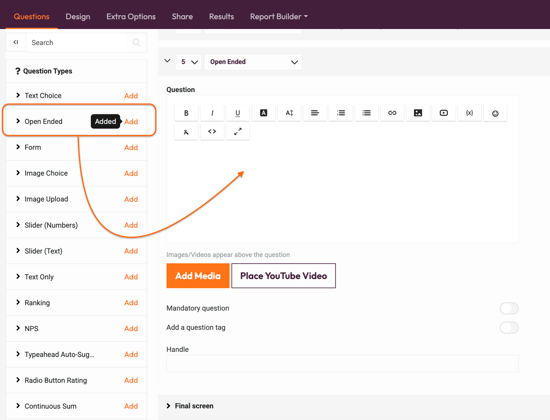Open the Share tab
The image size is (550, 420).
(182, 16)
